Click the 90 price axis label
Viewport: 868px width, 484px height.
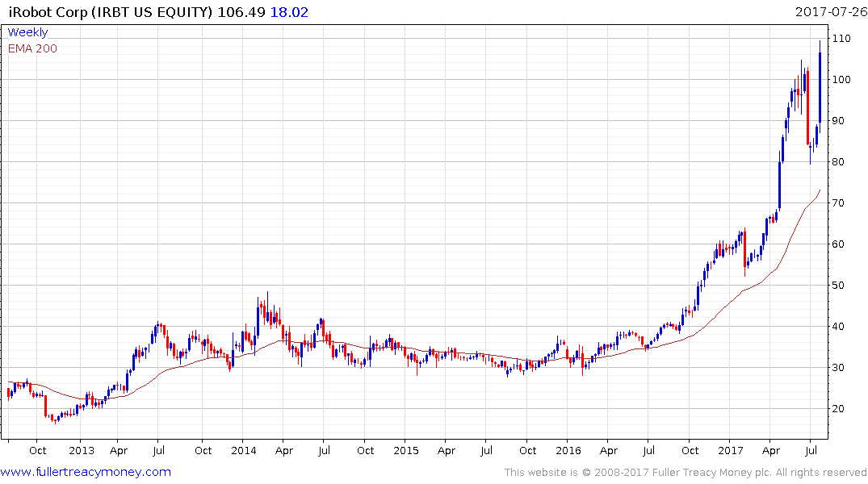pyautogui.click(x=838, y=120)
